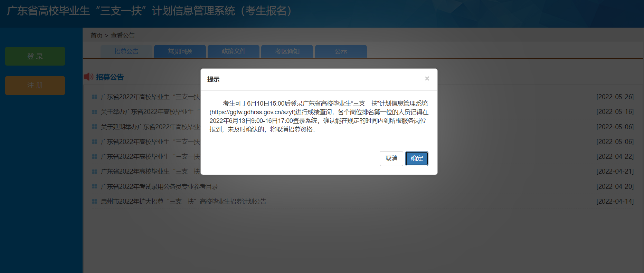Click the date [2022-05-16]
Image resolution: width=644 pixels, height=273 pixels.
[x=615, y=112]
